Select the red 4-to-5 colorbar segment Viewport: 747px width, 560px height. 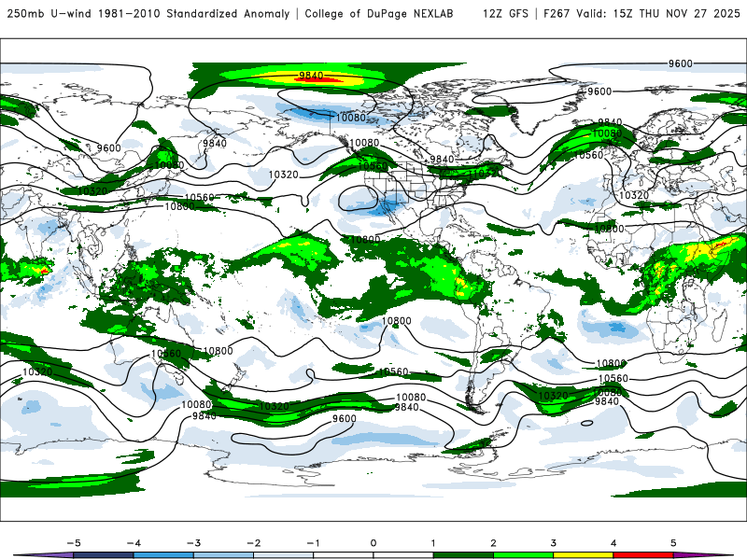click(x=643, y=555)
